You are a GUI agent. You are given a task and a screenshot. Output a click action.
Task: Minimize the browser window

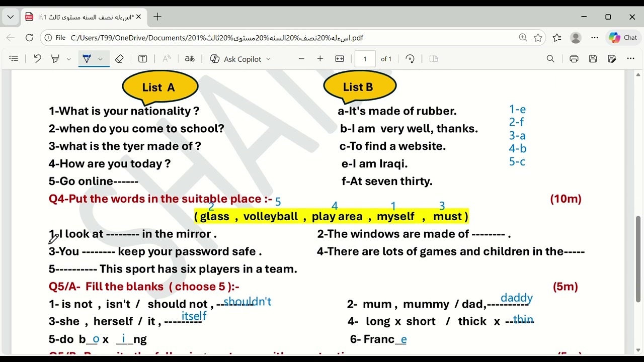(x=584, y=17)
